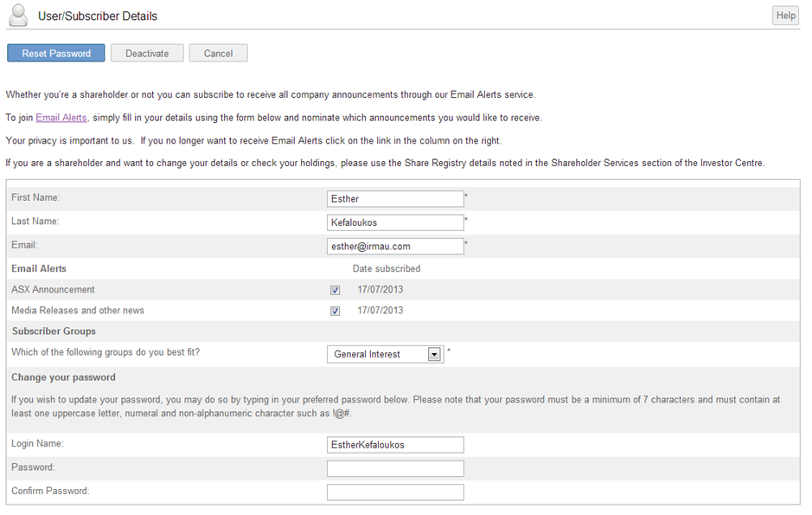Click the 'Email:' field label
This screenshot has height=515, width=812.
pos(24,245)
